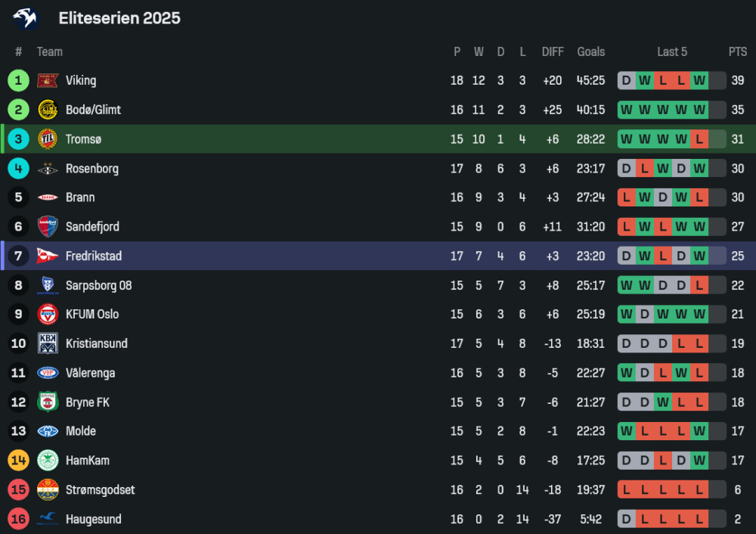This screenshot has width=756, height=534.
Task: Click the Vålerenga team badge
Action: point(48,373)
